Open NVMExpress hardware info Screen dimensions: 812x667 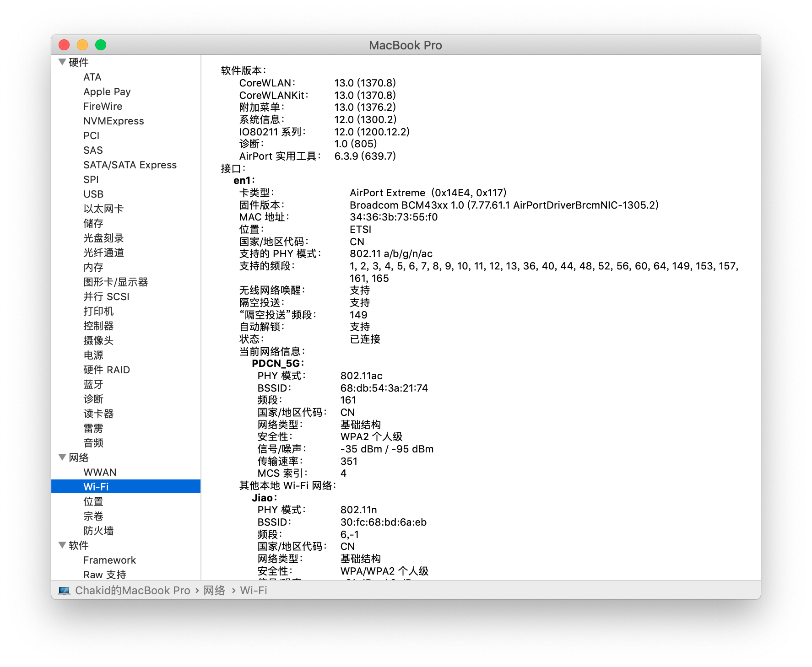click(114, 121)
